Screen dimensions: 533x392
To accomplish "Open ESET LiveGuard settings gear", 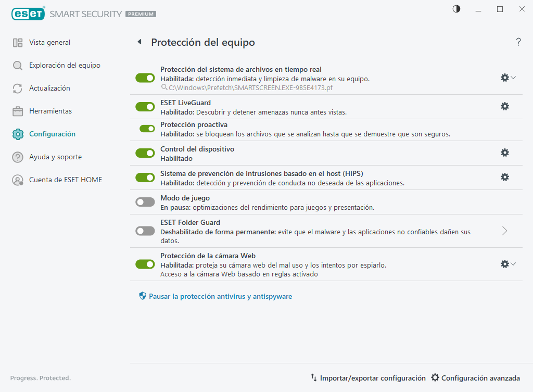I will click(x=504, y=106).
